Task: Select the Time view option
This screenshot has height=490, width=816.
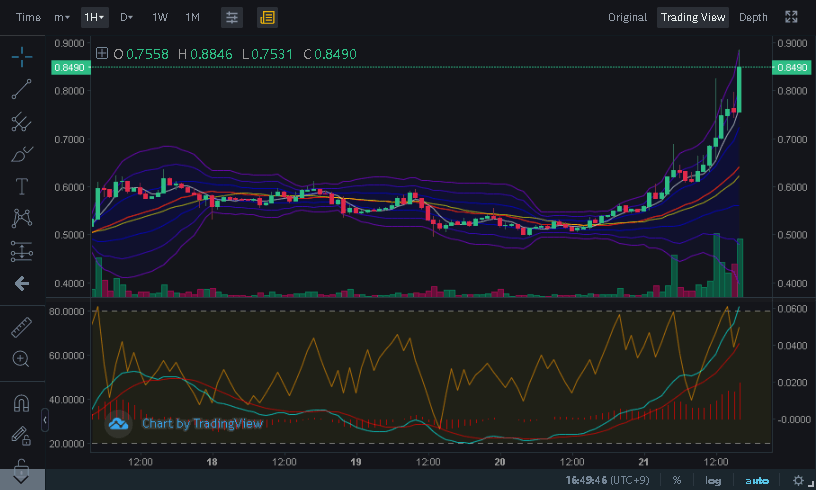Action: point(29,18)
